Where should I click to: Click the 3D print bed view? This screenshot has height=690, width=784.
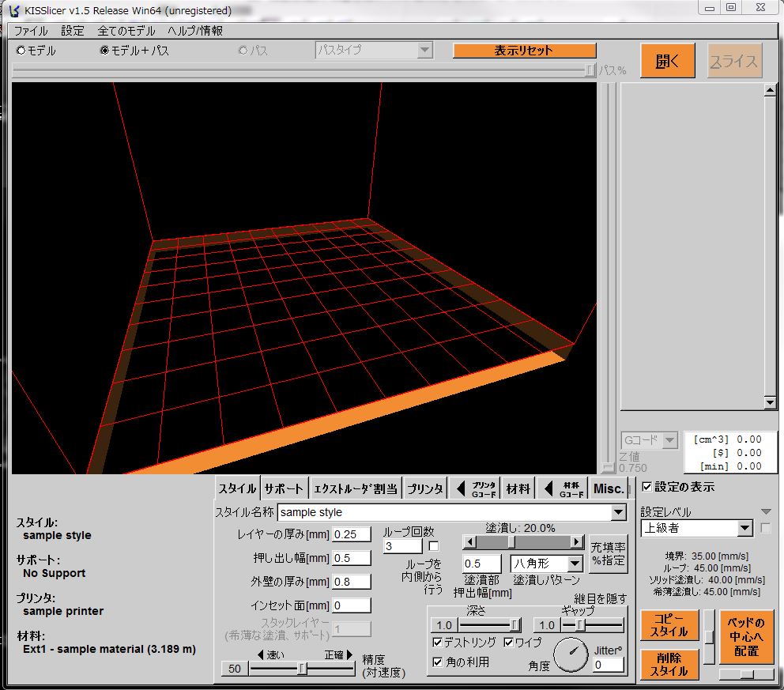[304, 278]
